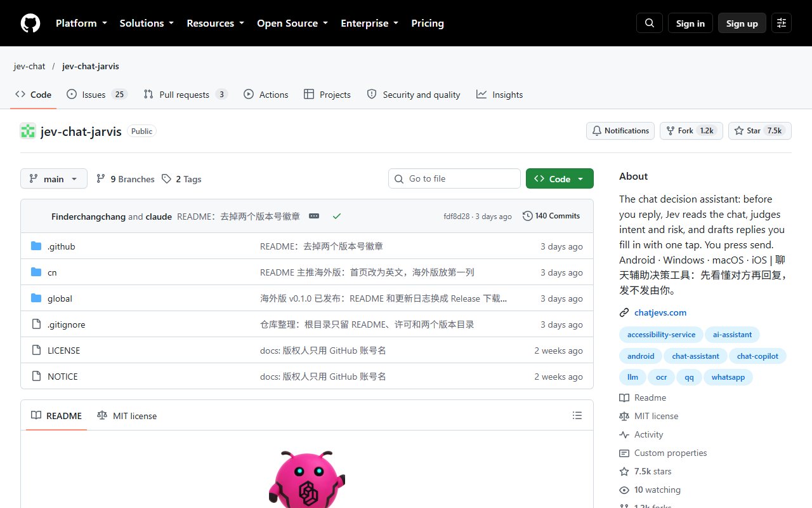
Task: Open the search magnifier button
Action: point(650,23)
